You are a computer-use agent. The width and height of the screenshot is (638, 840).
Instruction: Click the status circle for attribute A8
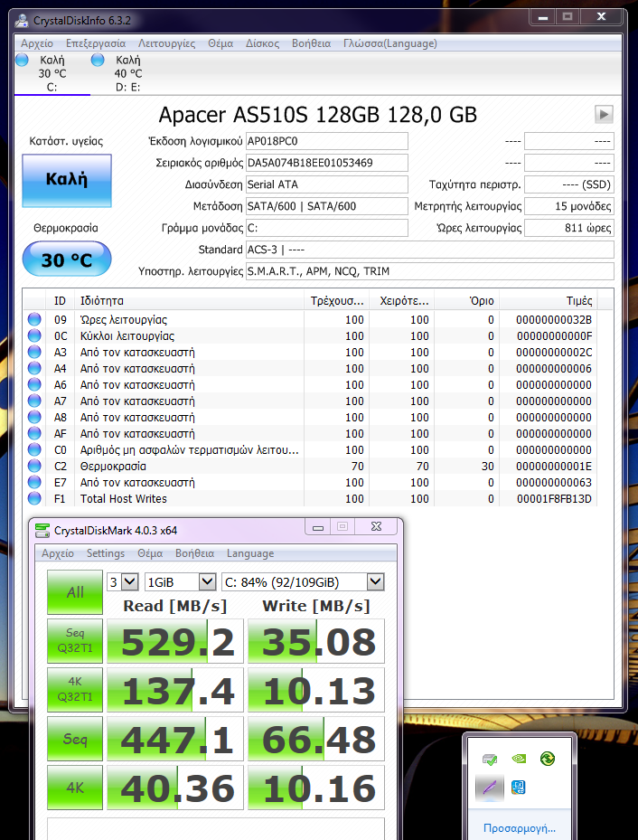[34, 418]
